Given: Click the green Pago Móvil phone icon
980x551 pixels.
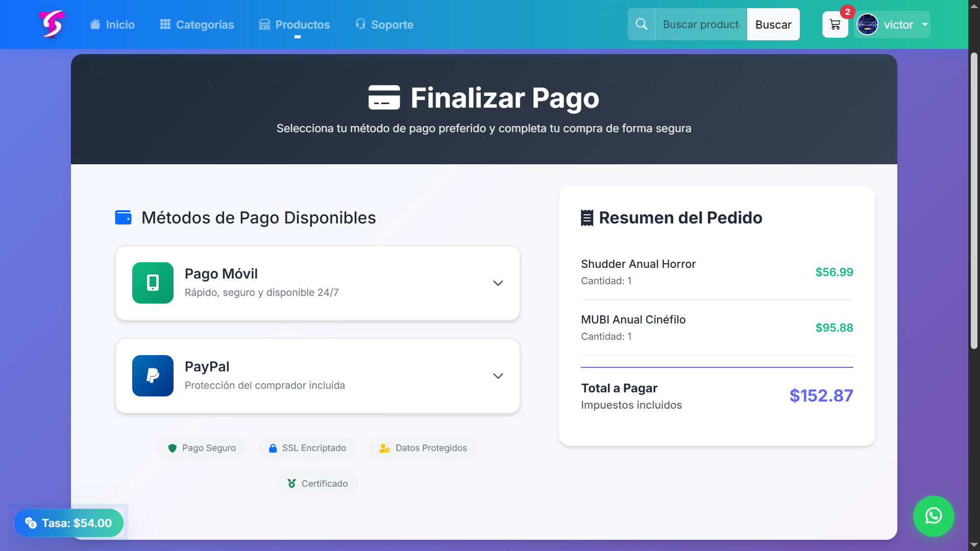Looking at the screenshot, I should 153,283.
